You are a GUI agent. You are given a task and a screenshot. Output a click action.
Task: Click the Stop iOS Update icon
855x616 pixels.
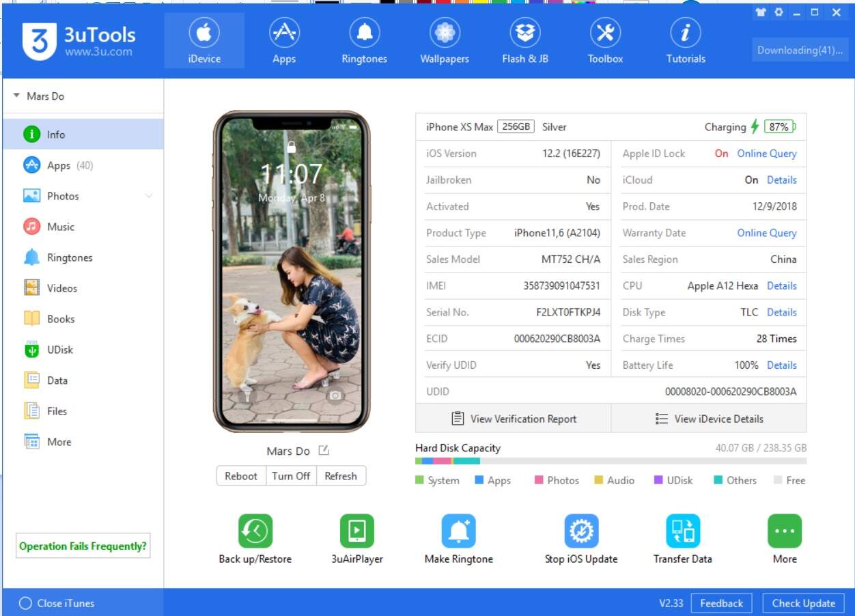581,531
